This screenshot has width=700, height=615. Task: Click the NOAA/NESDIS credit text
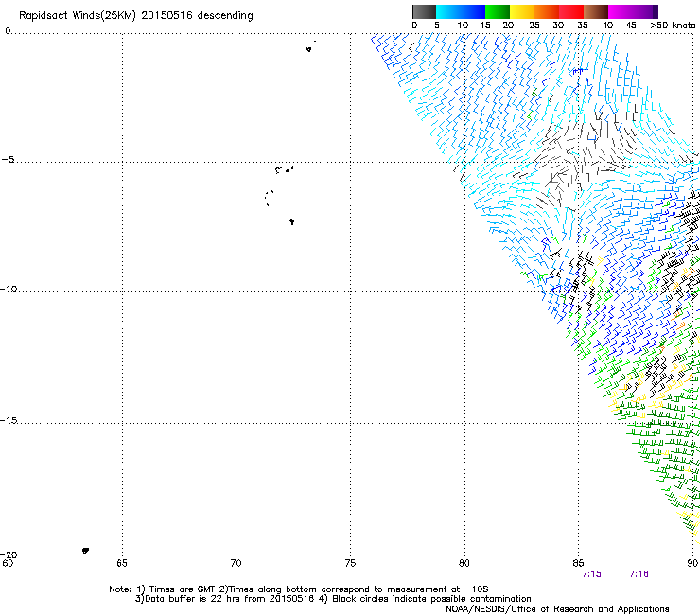557,609
